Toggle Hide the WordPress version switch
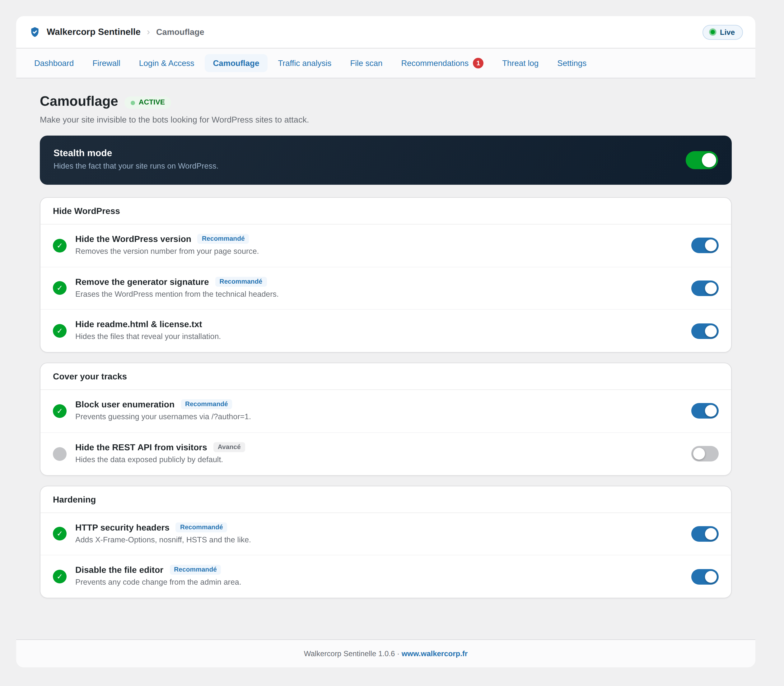 pos(705,245)
